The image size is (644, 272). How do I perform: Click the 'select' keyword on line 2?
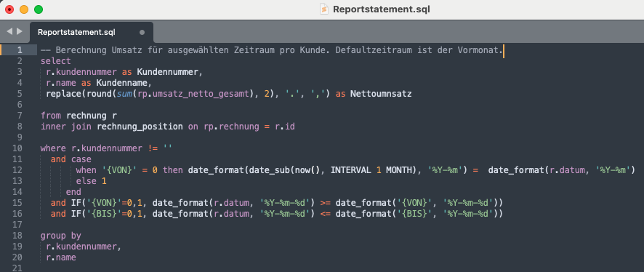point(56,61)
